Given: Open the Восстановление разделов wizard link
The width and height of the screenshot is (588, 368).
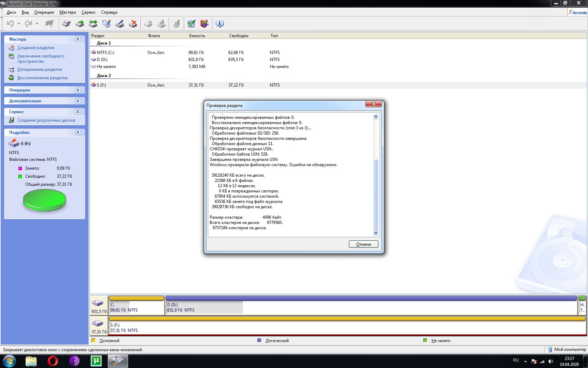Looking at the screenshot, I should pos(42,78).
